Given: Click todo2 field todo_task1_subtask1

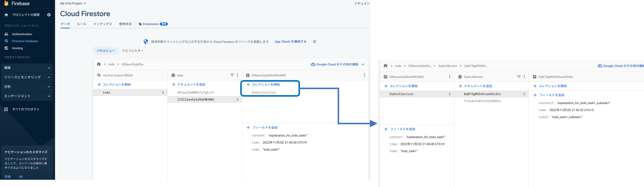Looking at the screenshot, I should (567, 117).
